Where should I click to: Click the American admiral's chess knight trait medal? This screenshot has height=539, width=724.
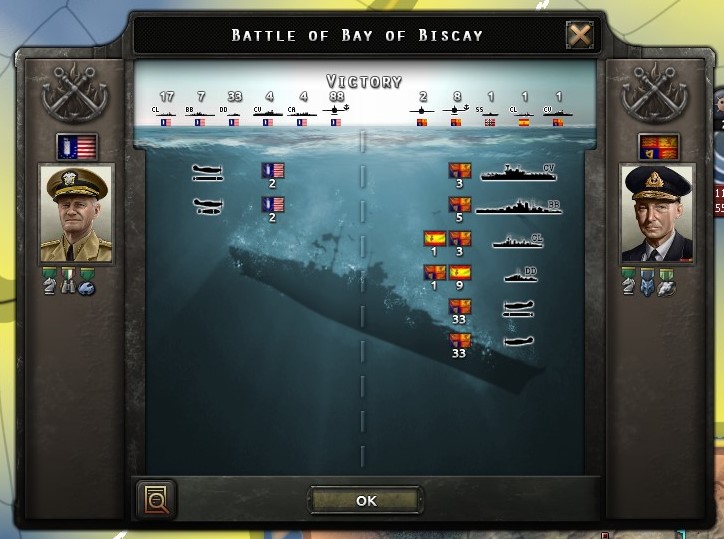tap(50, 281)
